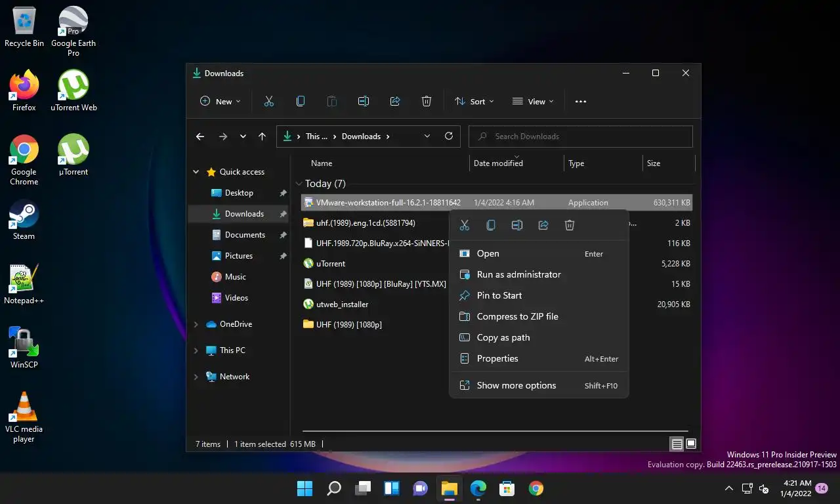Click the Copy icon in context menu
This screenshot has width=840, height=504.
(x=491, y=225)
